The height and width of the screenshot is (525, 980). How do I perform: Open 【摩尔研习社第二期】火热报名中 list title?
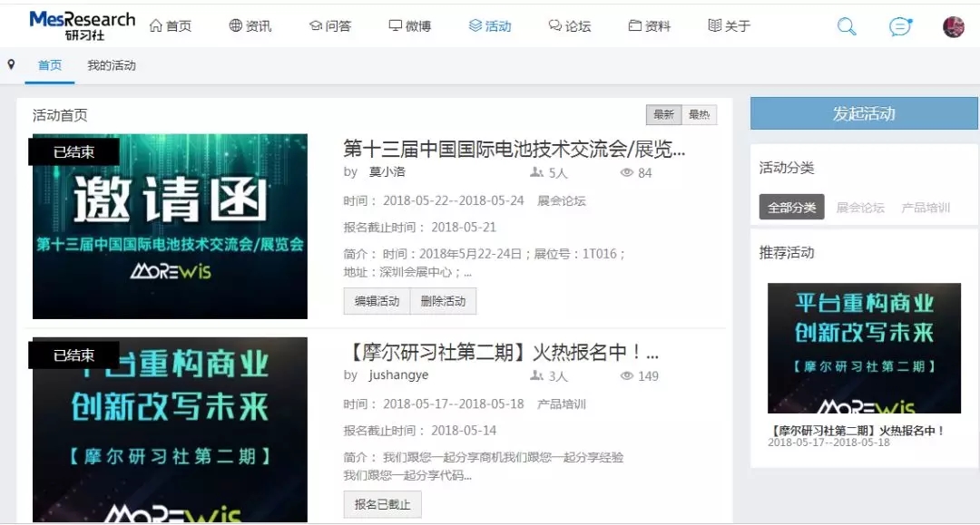click(x=501, y=352)
